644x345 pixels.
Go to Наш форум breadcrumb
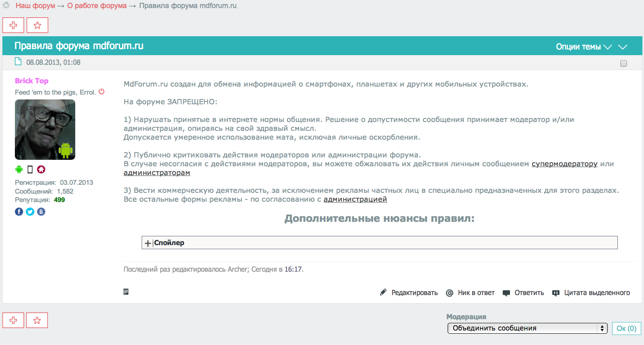pos(35,6)
